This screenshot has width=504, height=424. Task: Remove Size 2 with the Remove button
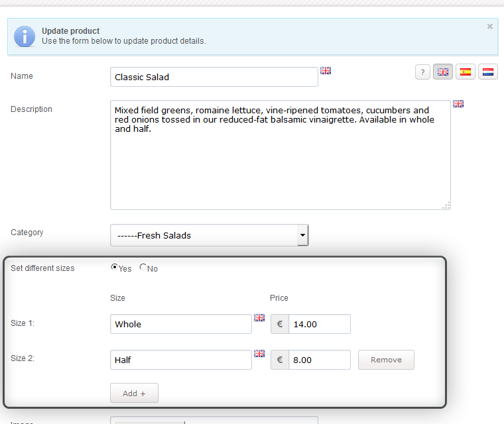click(x=386, y=360)
